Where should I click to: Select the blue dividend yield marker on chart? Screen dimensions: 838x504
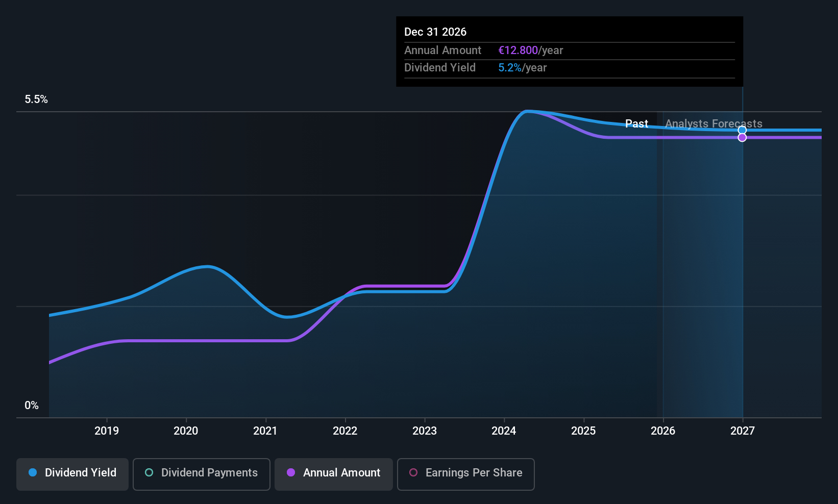click(x=742, y=130)
